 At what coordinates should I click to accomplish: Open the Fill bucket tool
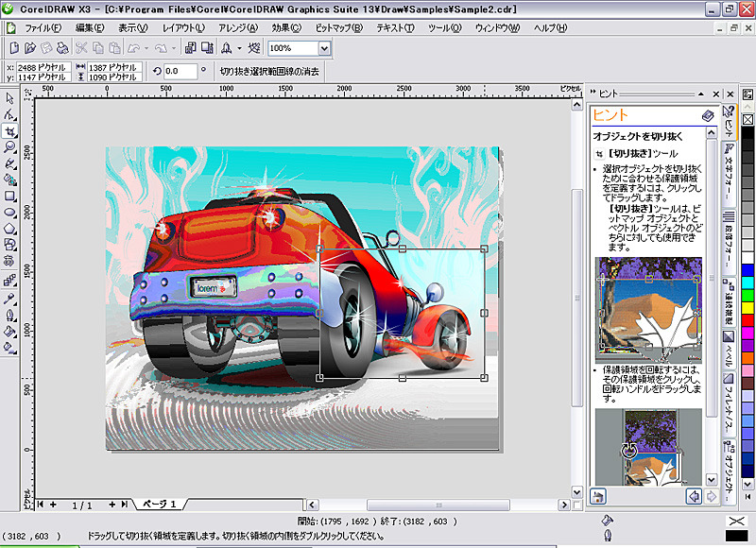(9, 331)
